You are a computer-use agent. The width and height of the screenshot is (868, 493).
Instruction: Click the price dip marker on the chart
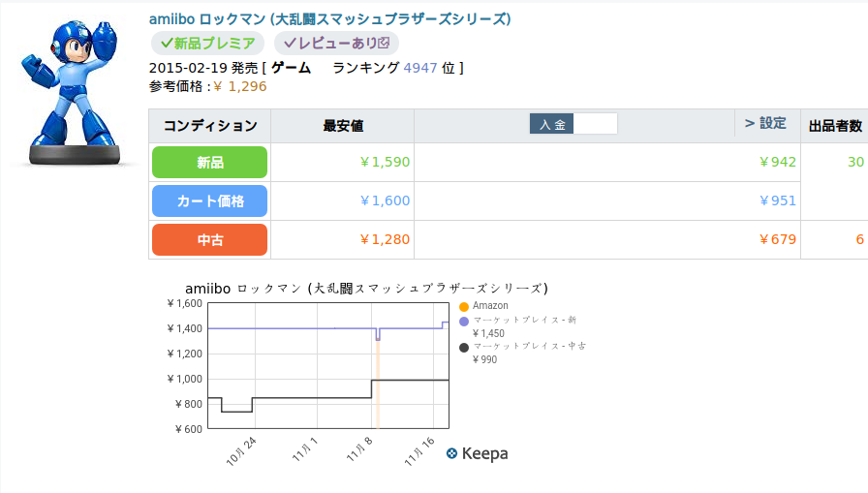click(x=377, y=335)
